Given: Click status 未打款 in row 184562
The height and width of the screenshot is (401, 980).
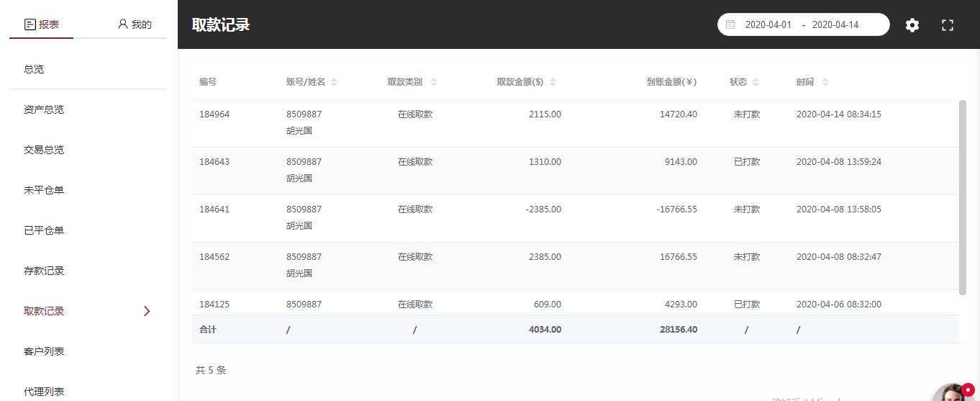Looking at the screenshot, I should (x=747, y=257).
